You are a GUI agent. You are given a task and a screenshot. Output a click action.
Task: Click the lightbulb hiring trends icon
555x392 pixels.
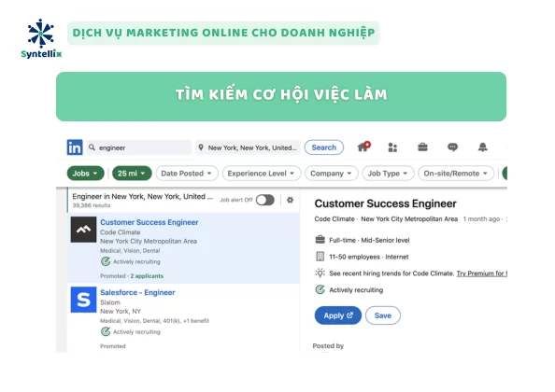(320, 273)
